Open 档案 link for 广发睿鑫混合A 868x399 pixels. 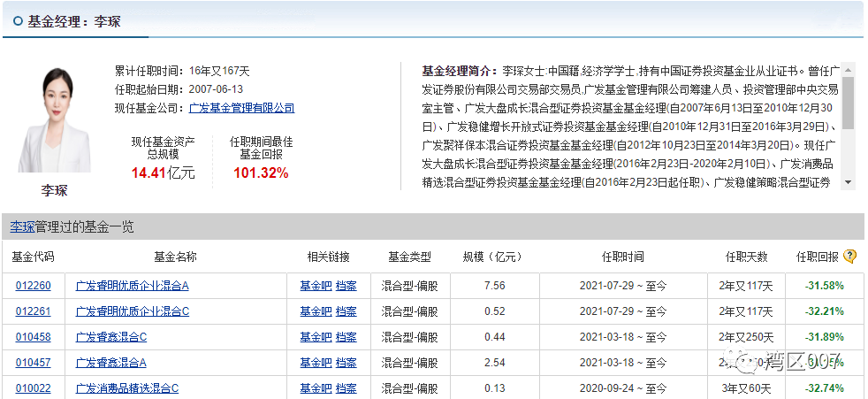[x=346, y=363]
